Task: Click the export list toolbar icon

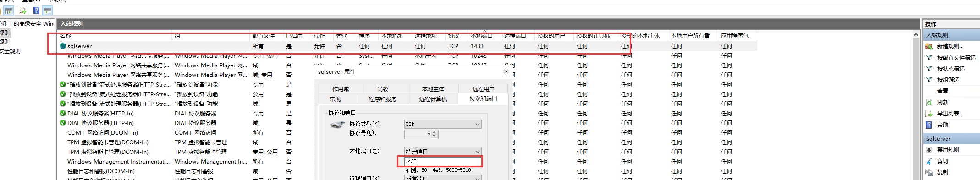Action: coord(22,11)
